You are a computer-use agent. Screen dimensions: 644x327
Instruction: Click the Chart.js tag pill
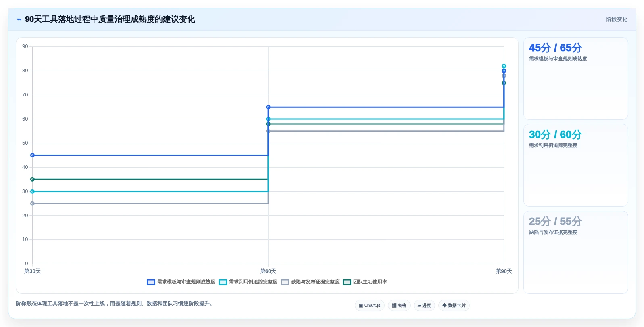click(x=370, y=305)
